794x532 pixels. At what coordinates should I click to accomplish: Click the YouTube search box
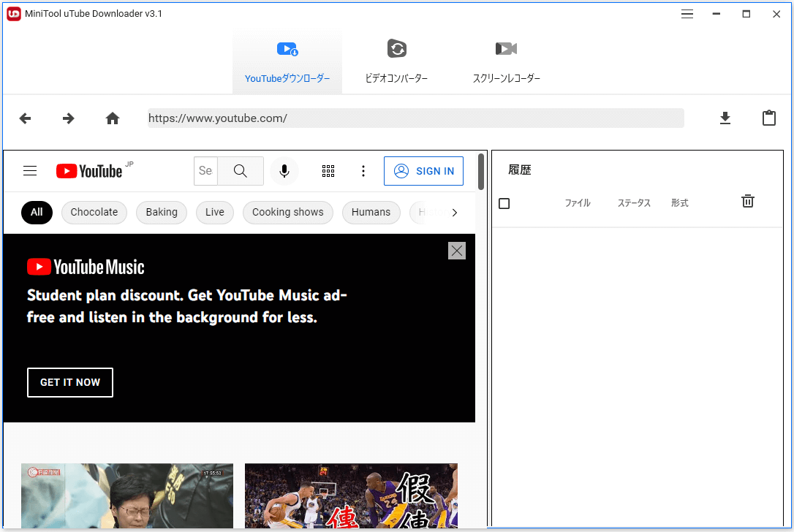point(205,171)
